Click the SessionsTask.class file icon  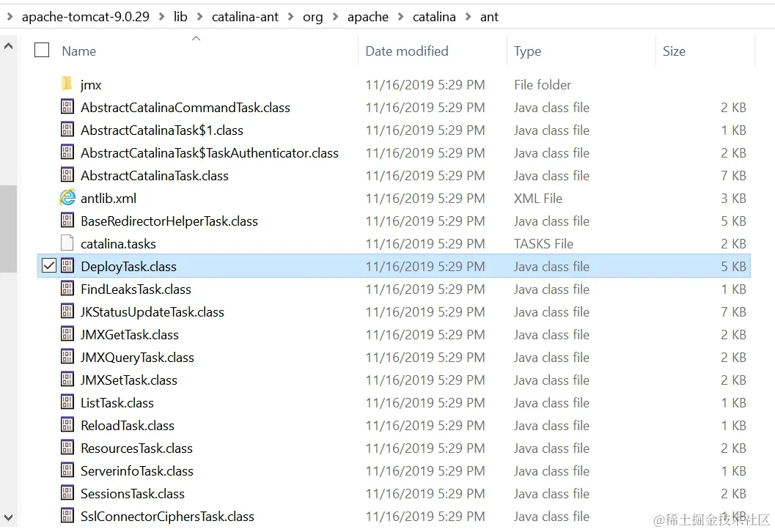(x=67, y=493)
